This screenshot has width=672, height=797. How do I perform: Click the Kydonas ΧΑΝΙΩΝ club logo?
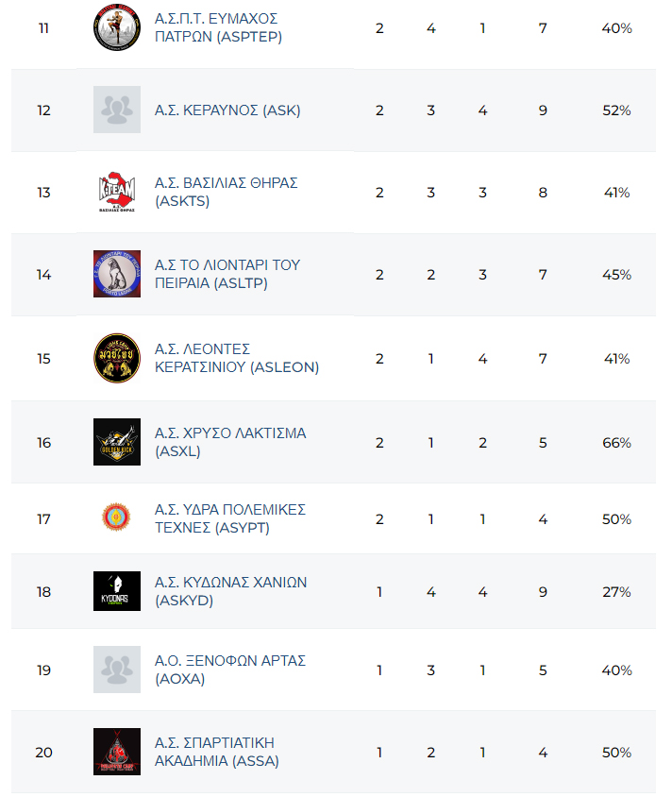pos(117,591)
